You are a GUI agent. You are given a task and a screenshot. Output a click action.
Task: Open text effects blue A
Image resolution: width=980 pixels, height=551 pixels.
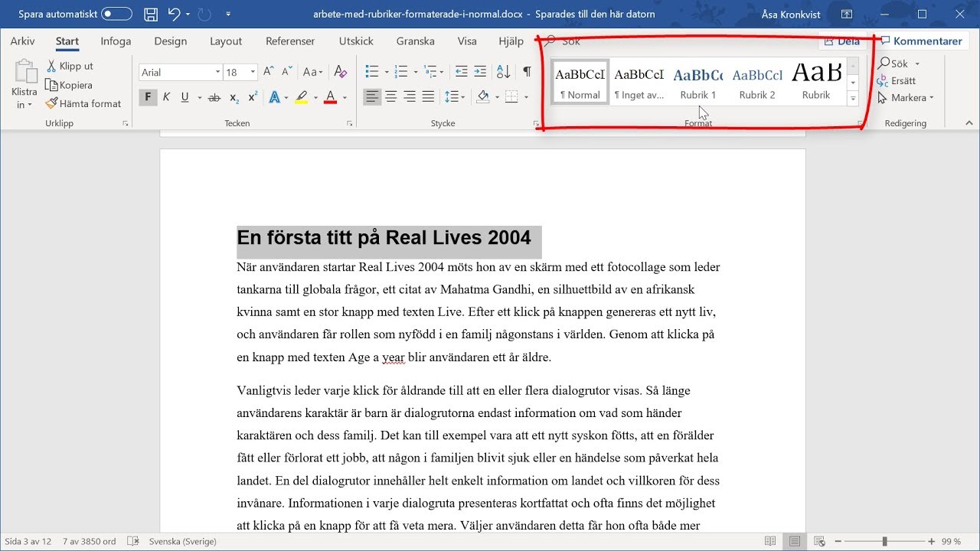tap(274, 97)
